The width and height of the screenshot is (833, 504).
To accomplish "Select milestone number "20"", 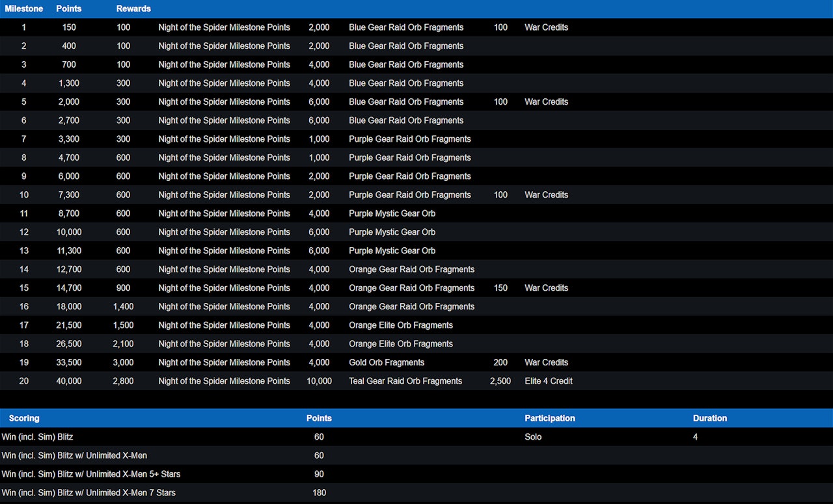I will [x=24, y=381].
